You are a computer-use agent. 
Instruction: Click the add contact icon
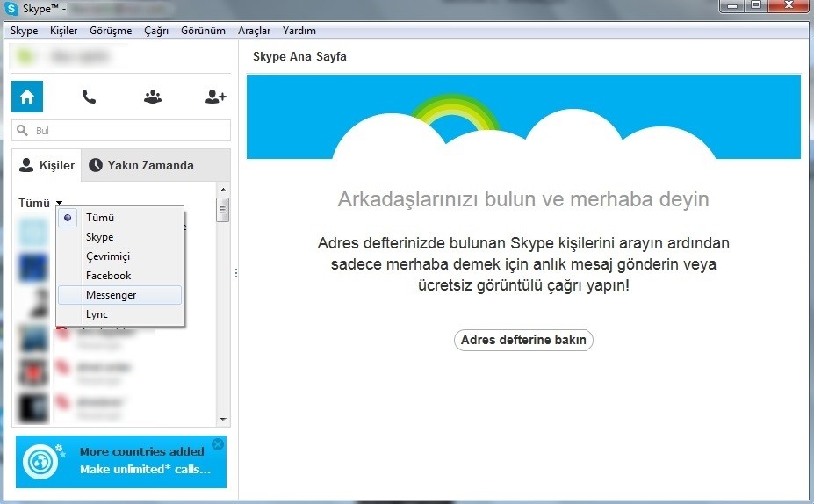[x=215, y=97]
